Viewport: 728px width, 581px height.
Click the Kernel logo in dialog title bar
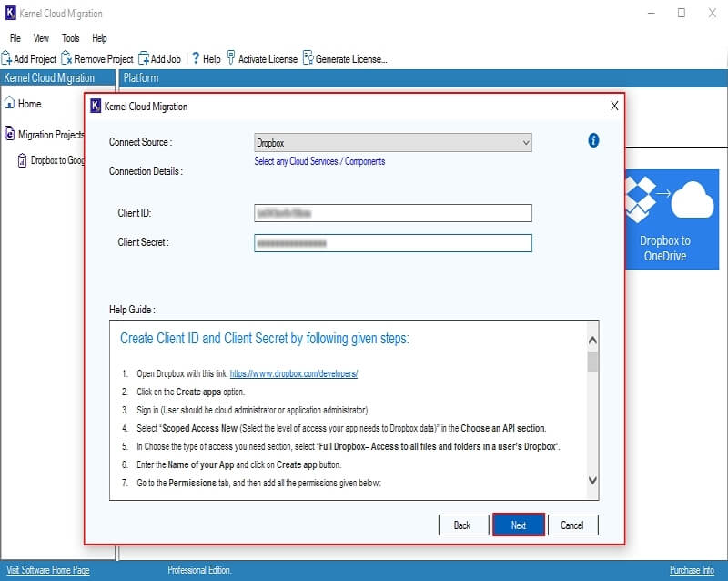click(x=96, y=106)
